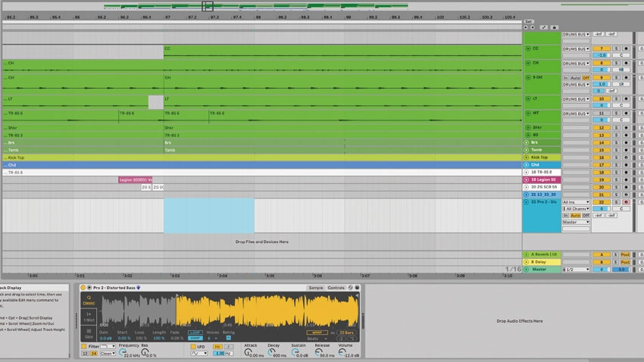Click the Master track circle icon
This screenshot has width=644, height=362.
tap(526, 270)
